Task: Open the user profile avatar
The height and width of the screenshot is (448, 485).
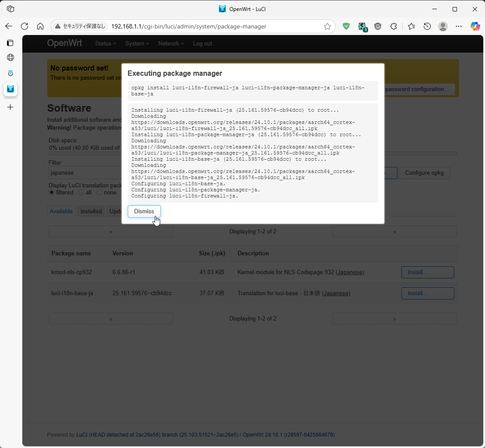Action: coord(443,26)
